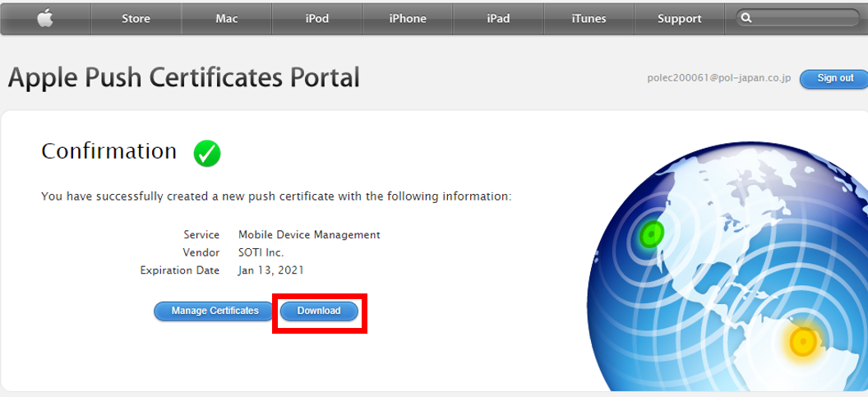Screen dimensions: 868x397
Task: Click the Manage Certificates button
Action: [215, 312]
